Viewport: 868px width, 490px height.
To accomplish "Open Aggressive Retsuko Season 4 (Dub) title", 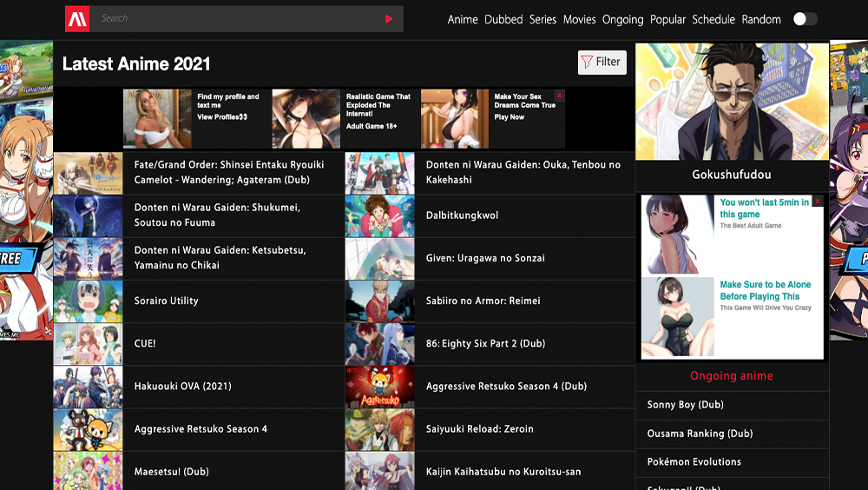I will click(507, 386).
